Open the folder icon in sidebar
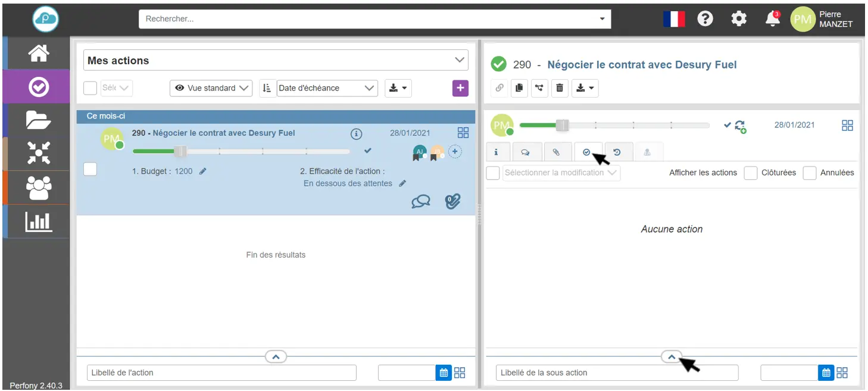The height and width of the screenshot is (391, 868). coord(39,120)
